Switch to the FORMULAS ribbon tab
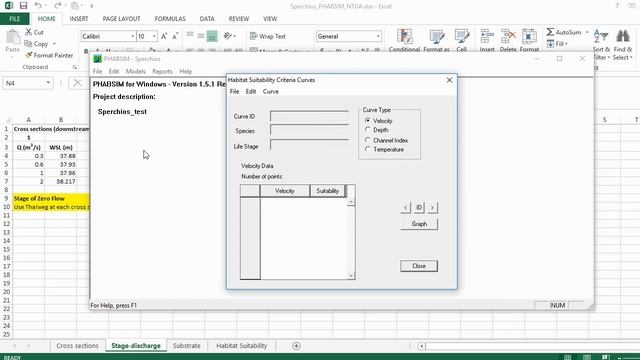 click(170, 19)
